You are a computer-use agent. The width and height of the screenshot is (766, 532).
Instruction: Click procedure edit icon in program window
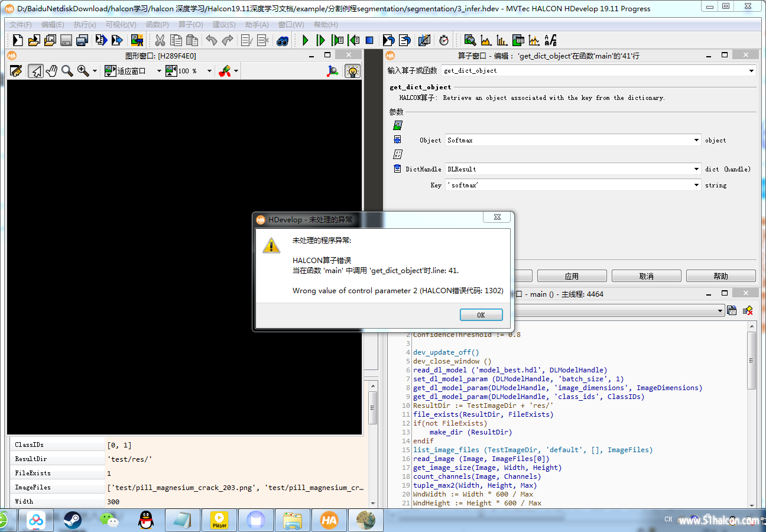(732, 310)
